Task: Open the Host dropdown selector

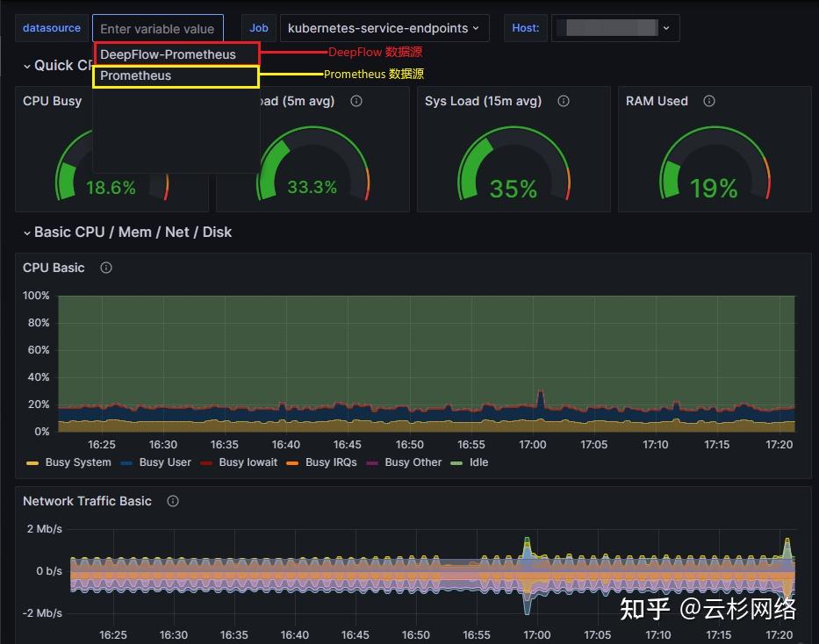Action: [x=615, y=28]
